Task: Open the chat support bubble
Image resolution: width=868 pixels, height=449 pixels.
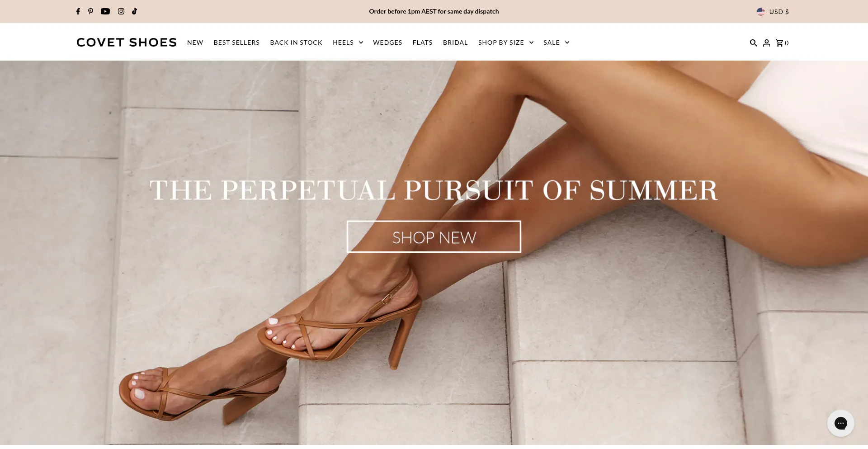Action: click(x=840, y=423)
